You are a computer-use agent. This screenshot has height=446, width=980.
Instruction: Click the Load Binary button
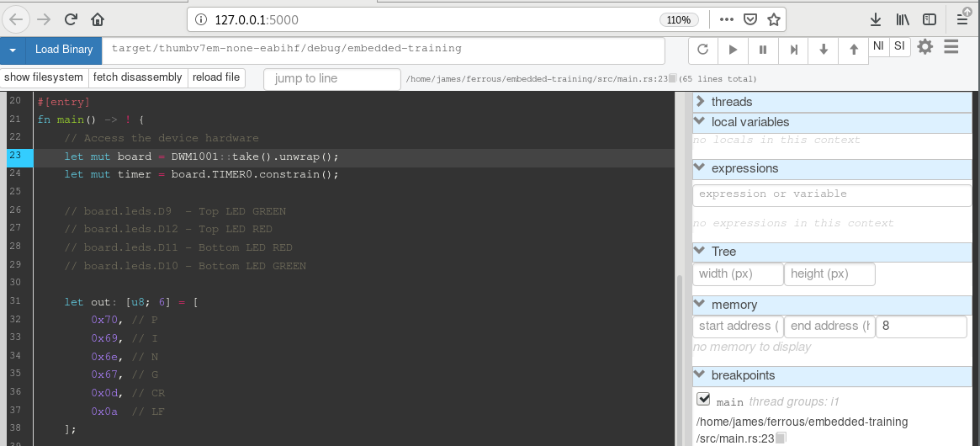tap(64, 50)
